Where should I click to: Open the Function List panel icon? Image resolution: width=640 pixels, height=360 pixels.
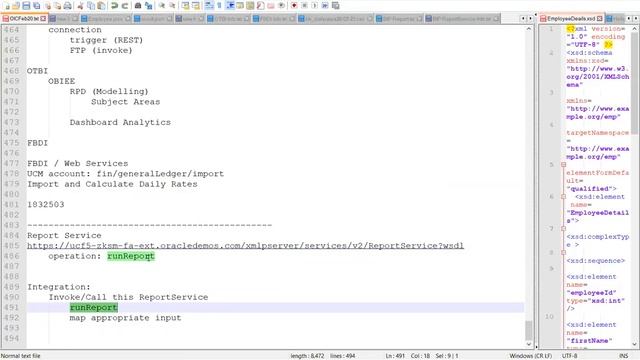click(x=260, y=6)
